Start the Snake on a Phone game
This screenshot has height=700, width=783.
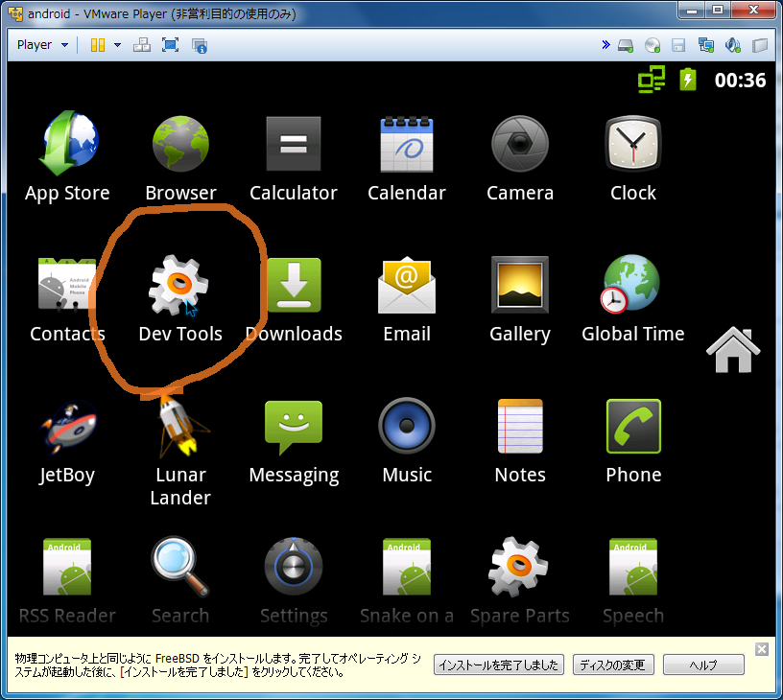click(406, 566)
